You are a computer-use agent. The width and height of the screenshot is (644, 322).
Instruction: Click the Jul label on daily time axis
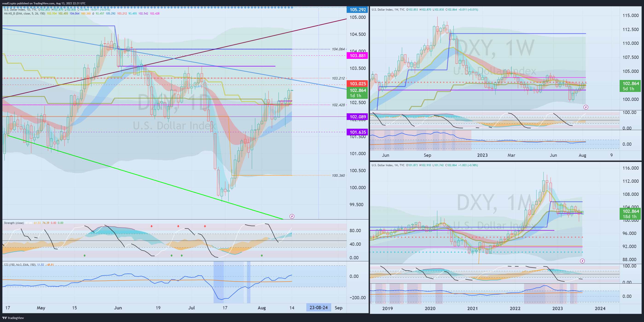pyautogui.click(x=191, y=308)
